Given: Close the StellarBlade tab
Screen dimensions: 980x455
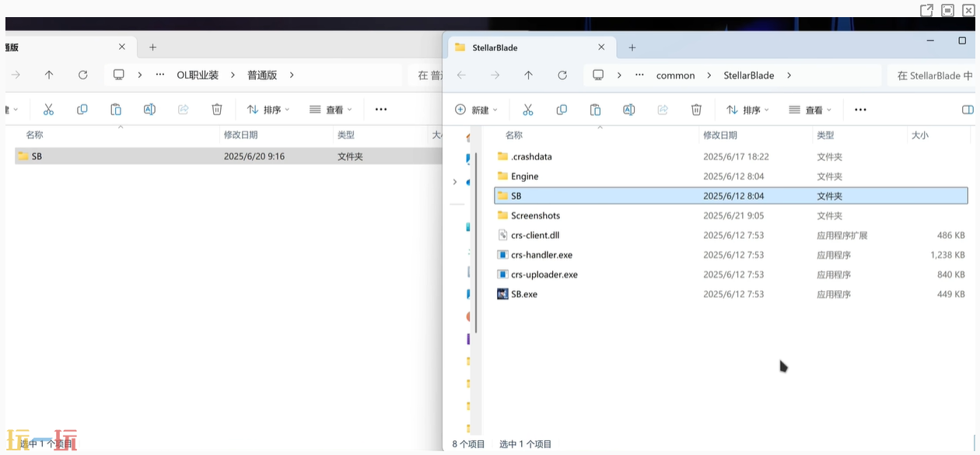Looking at the screenshot, I should coord(601,47).
